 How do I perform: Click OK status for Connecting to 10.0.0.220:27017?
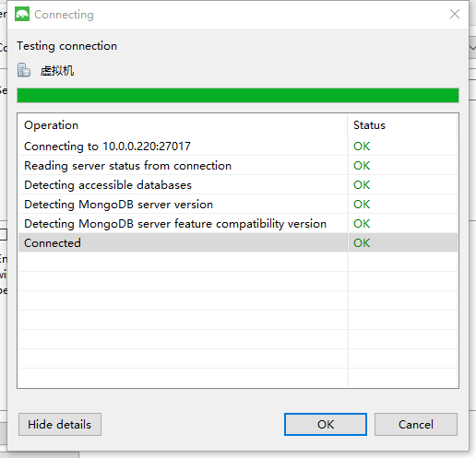pyautogui.click(x=362, y=147)
